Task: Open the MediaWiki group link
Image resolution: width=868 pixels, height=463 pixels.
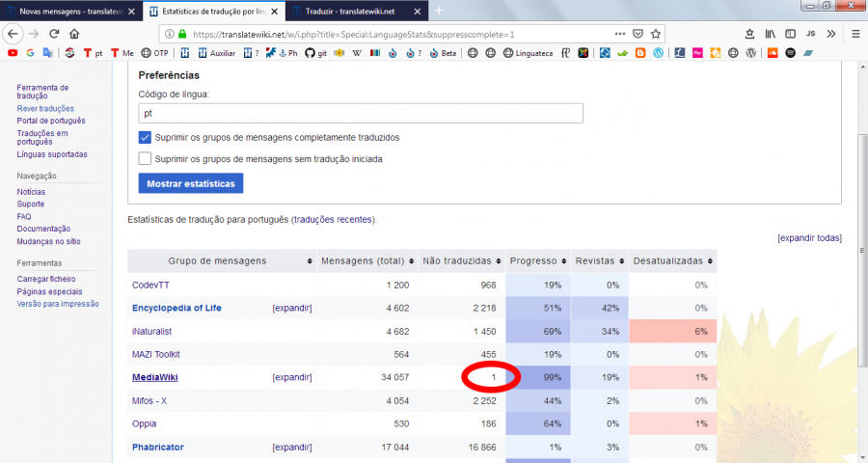Action: (x=155, y=377)
